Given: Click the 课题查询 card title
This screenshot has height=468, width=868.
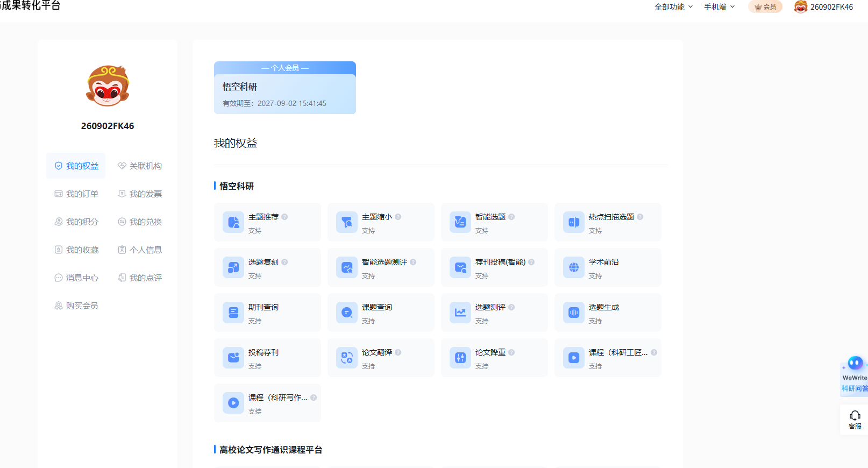Looking at the screenshot, I should point(377,307).
